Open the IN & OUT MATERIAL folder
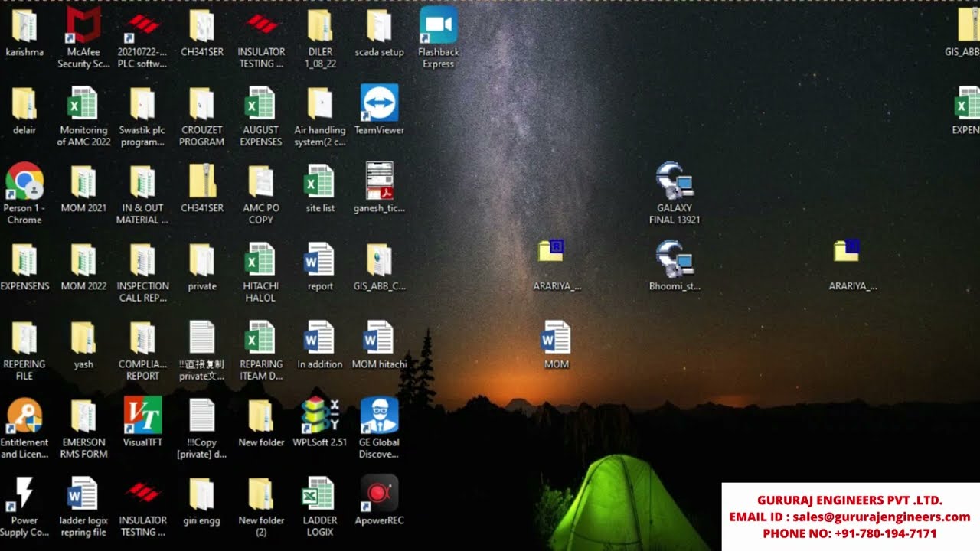 [142, 194]
